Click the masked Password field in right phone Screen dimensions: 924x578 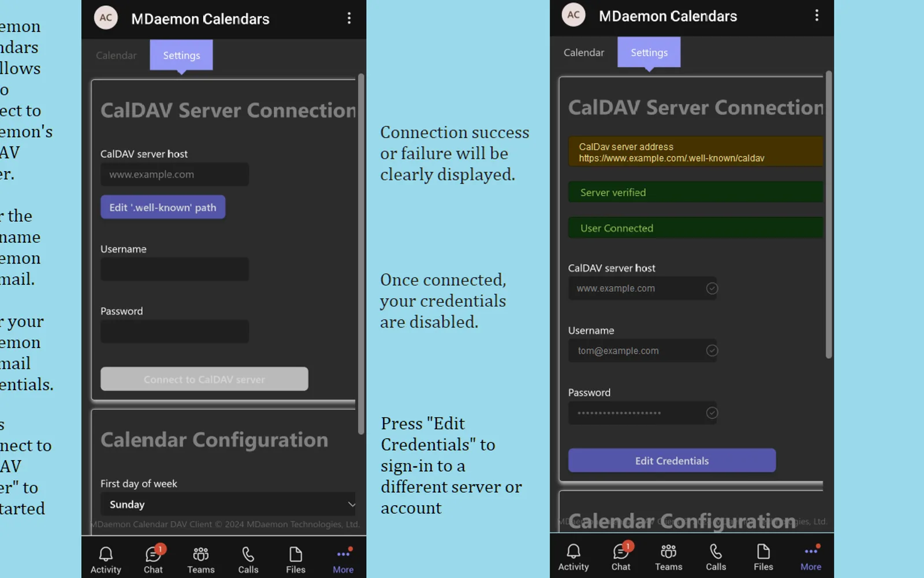[643, 413]
